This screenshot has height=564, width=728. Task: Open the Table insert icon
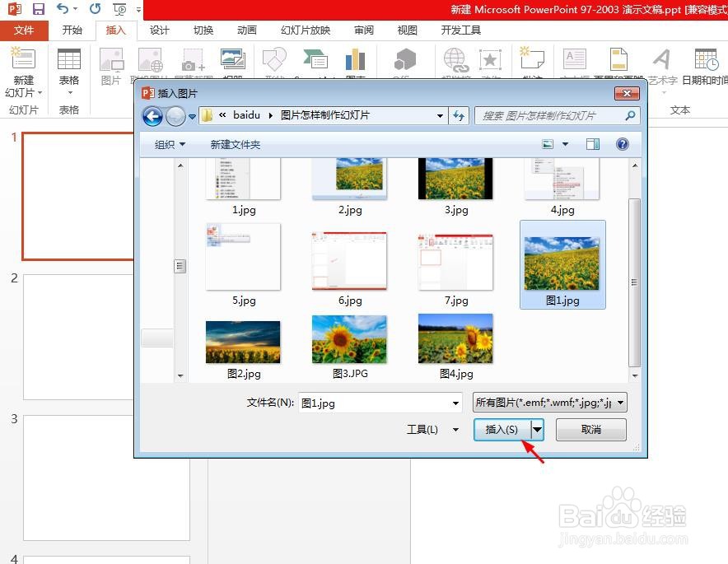[68, 59]
